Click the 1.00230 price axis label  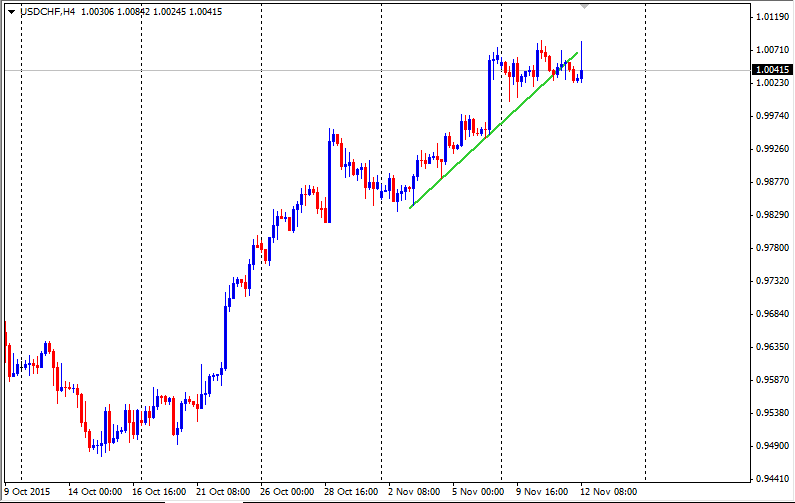(773, 83)
